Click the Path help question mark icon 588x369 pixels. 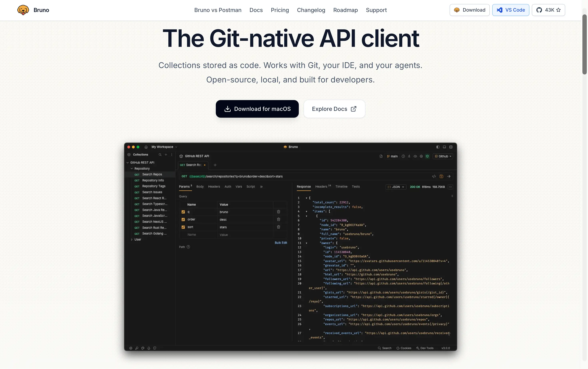188,247
